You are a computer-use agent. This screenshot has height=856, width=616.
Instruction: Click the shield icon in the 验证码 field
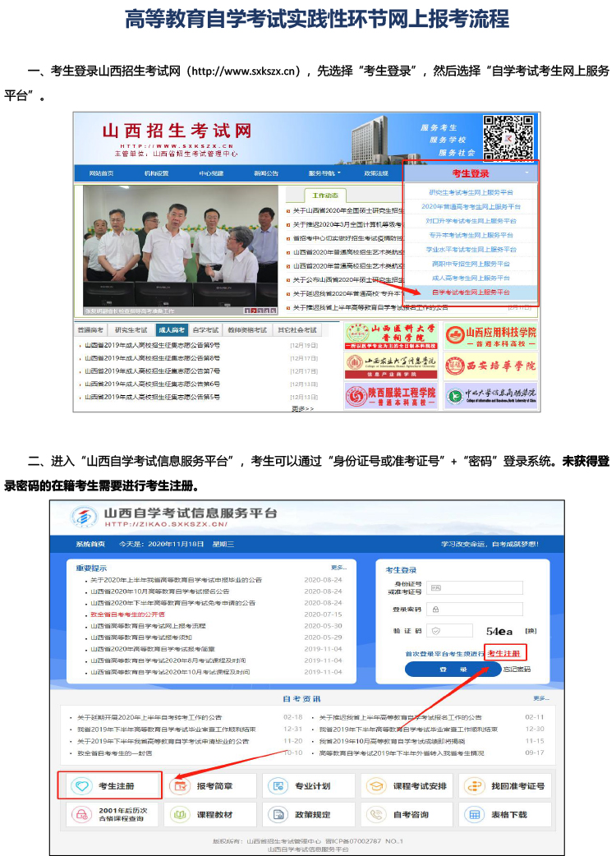[435, 631]
